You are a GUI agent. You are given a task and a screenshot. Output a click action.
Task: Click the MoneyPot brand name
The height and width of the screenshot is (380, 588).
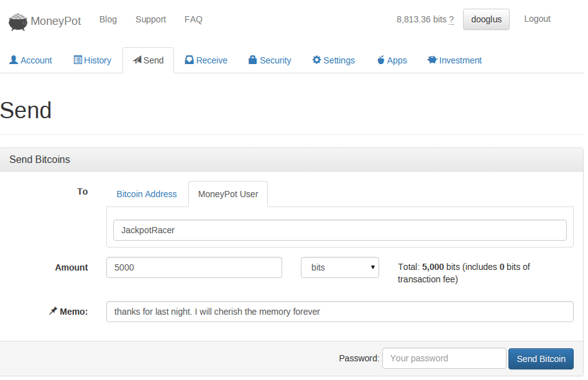click(x=56, y=21)
